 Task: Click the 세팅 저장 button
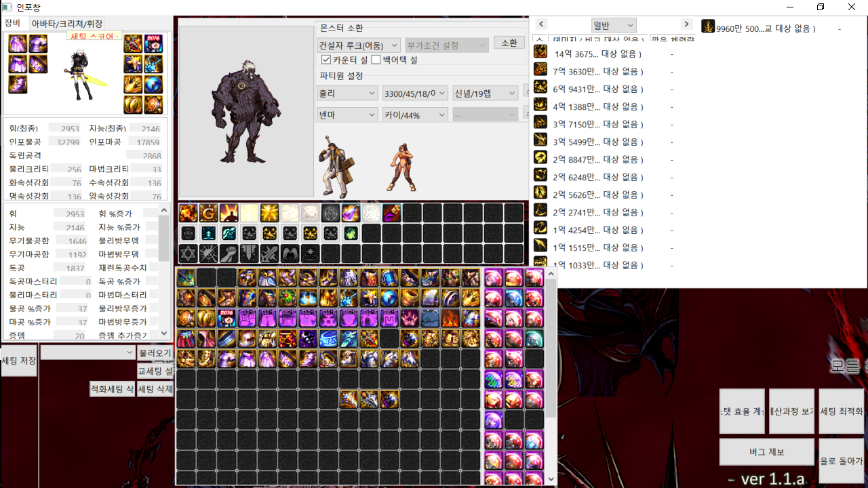19,361
